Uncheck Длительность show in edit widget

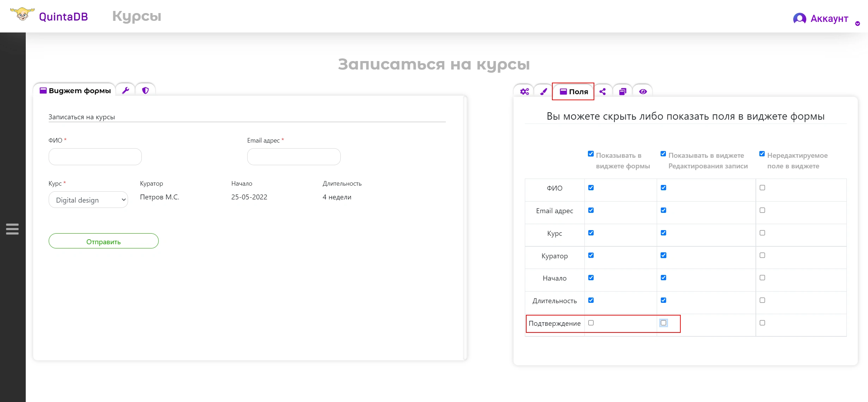[663, 300]
